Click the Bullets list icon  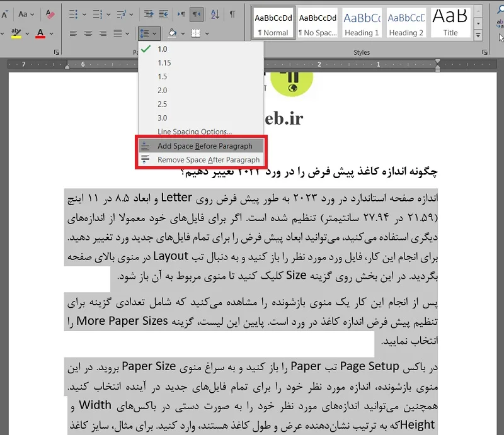point(73,14)
